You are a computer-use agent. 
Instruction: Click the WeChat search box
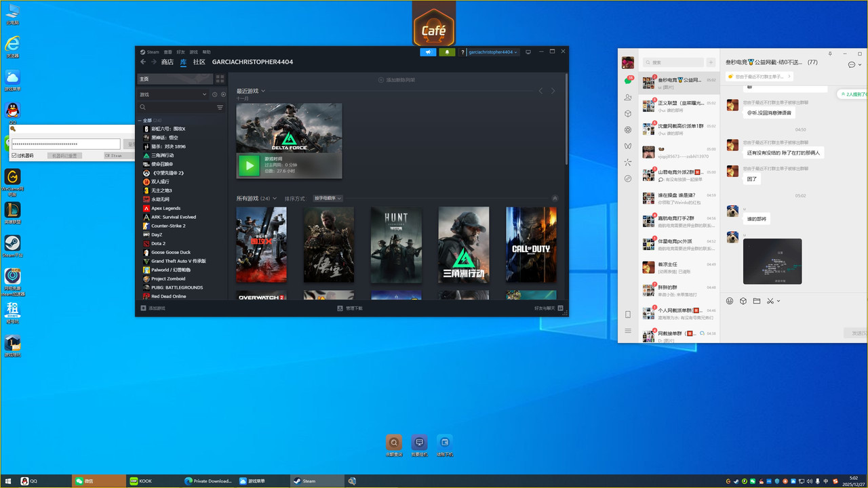[673, 62]
